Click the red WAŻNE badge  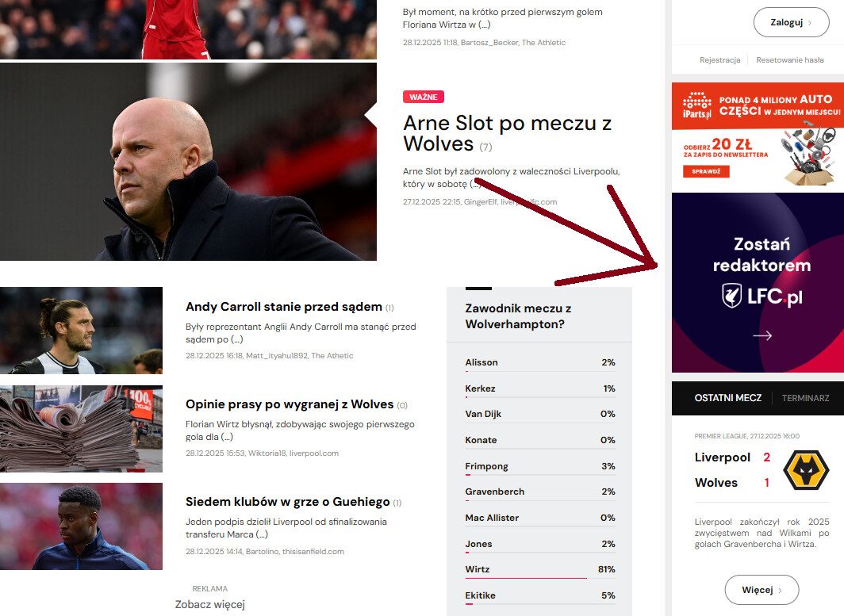[423, 97]
